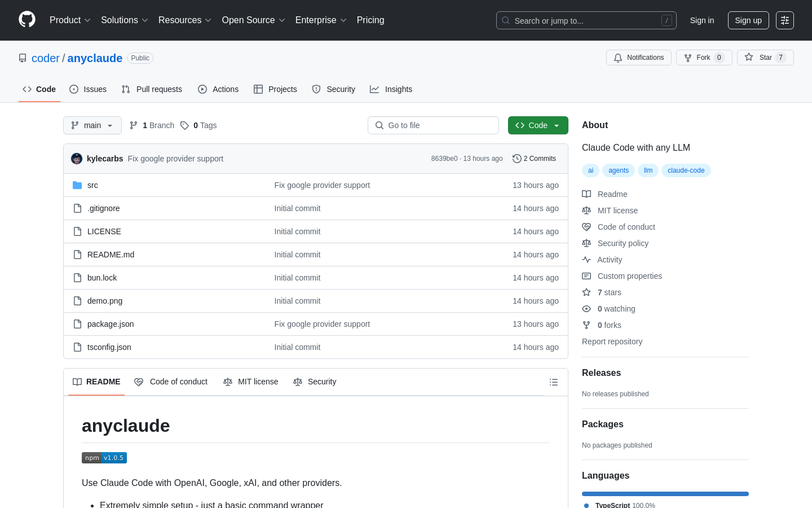Open the README.md file
Viewport: 812px width, 508px height.
click(111, 255)
